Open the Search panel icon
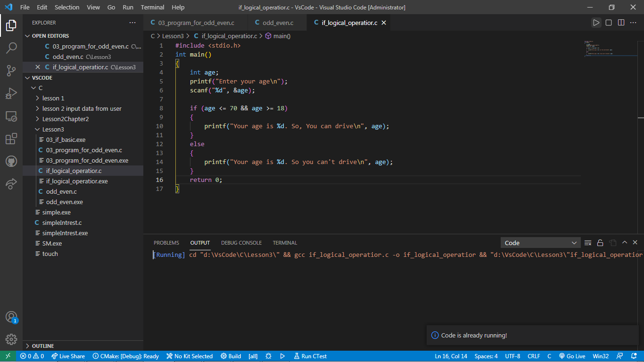 pyautogui.click(x=11, y=48)
